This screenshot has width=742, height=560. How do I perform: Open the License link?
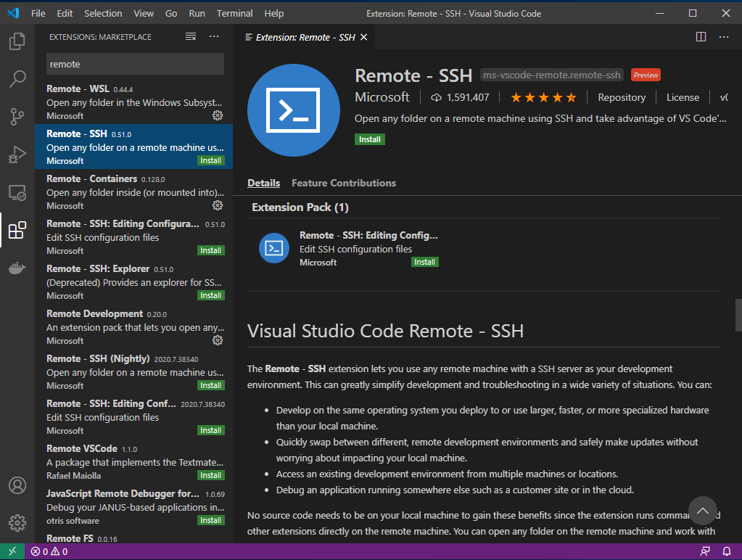683,97
